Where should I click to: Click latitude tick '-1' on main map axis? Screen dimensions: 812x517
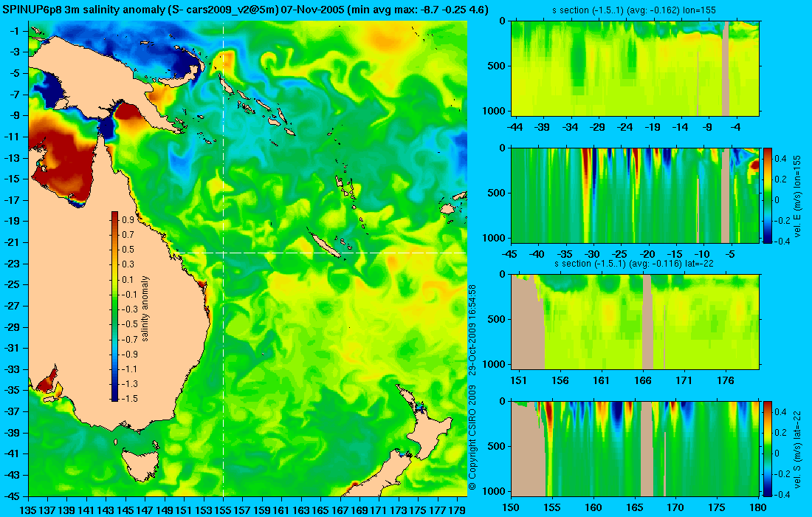click(x=15, y=31)
